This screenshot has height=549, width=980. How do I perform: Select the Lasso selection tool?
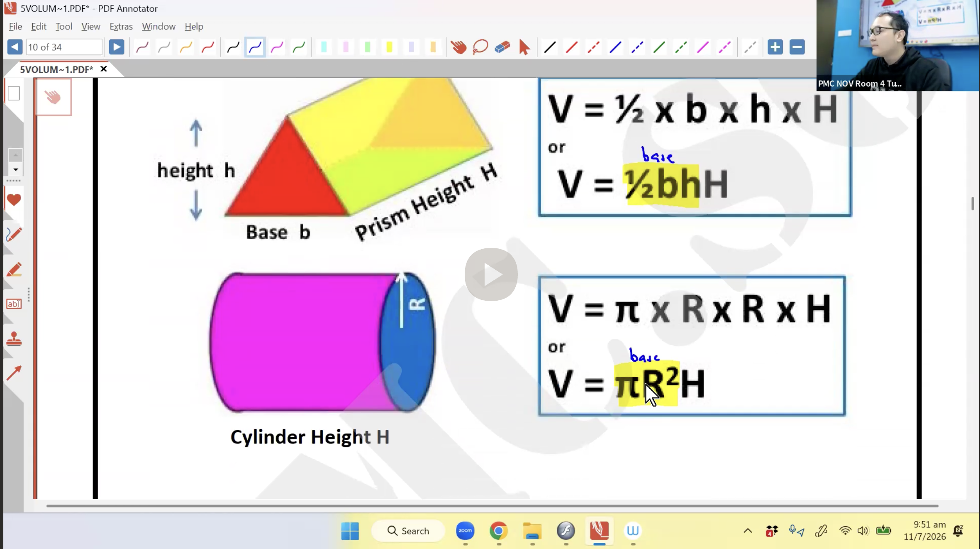(480, 47)
